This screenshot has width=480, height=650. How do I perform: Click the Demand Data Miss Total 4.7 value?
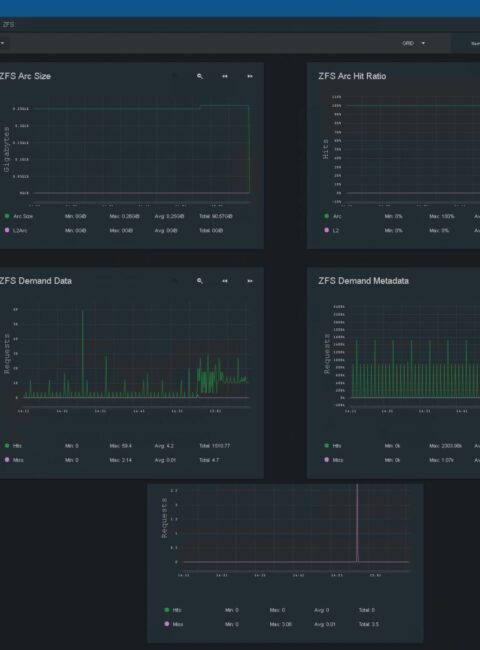tap(209, 460)
